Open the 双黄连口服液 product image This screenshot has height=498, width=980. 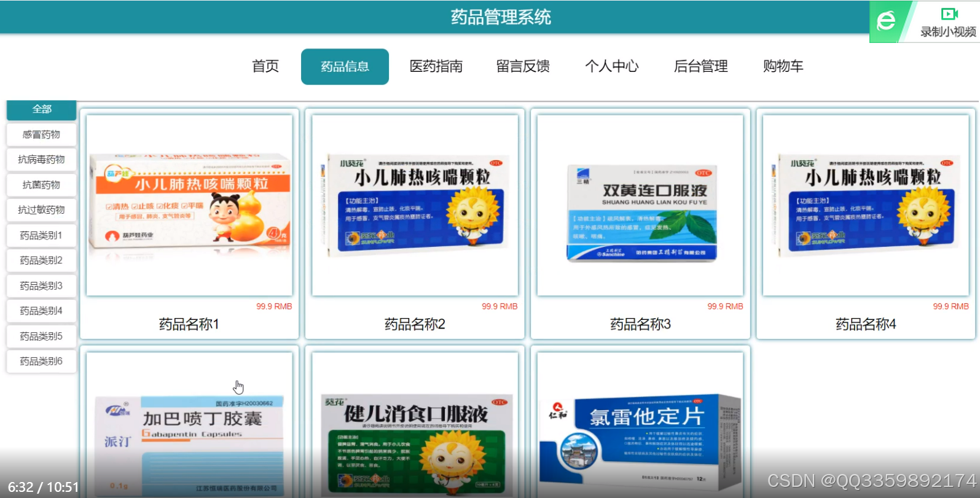[x=640, y=205]
